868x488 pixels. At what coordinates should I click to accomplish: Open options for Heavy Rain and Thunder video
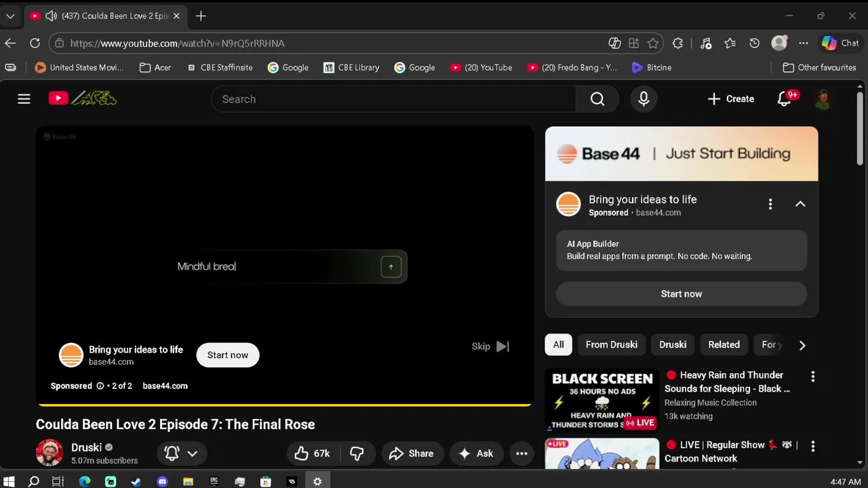click(812, 377)
